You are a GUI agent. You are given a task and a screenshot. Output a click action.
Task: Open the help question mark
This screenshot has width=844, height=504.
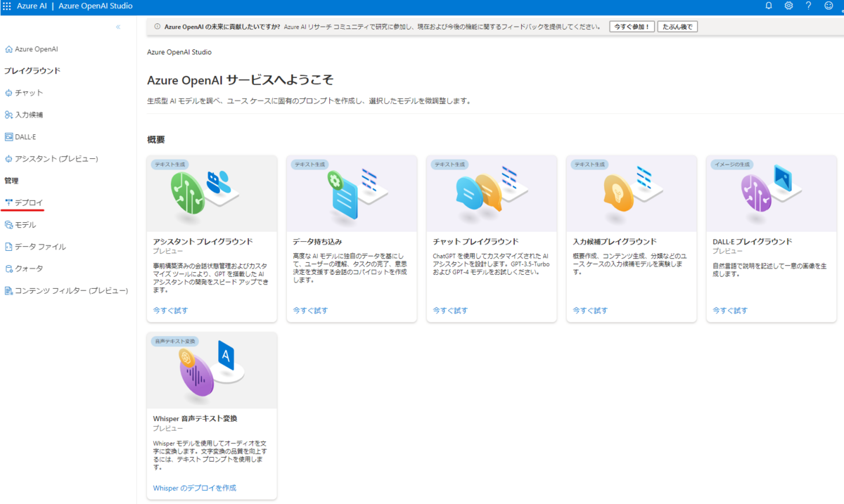(807, 6)
